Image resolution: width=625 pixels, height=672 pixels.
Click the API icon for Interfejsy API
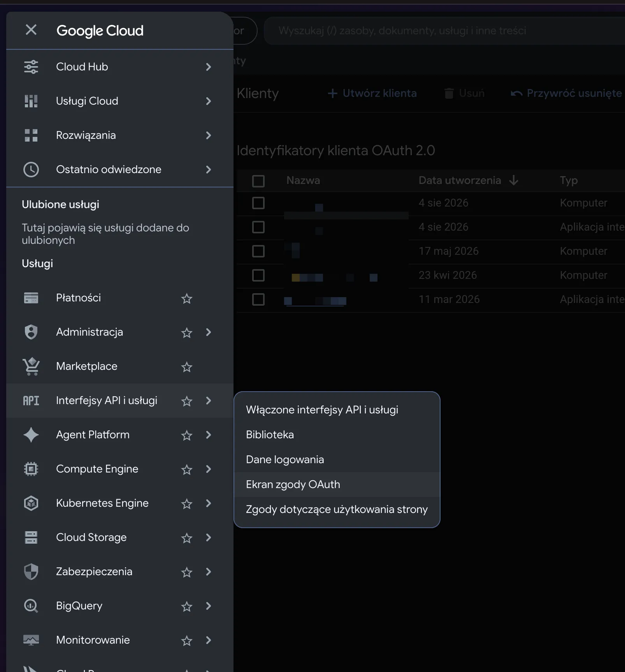tap(31, 401)
